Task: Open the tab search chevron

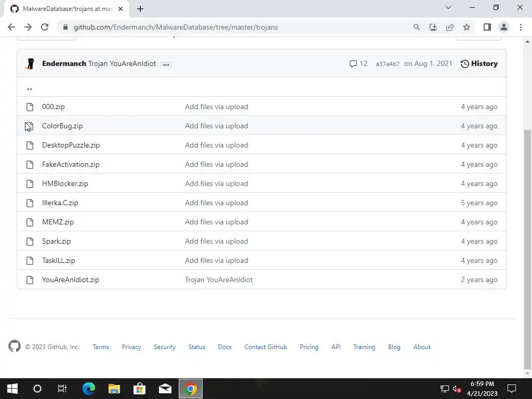Action: pyautogui.click(x=448, y=7)
